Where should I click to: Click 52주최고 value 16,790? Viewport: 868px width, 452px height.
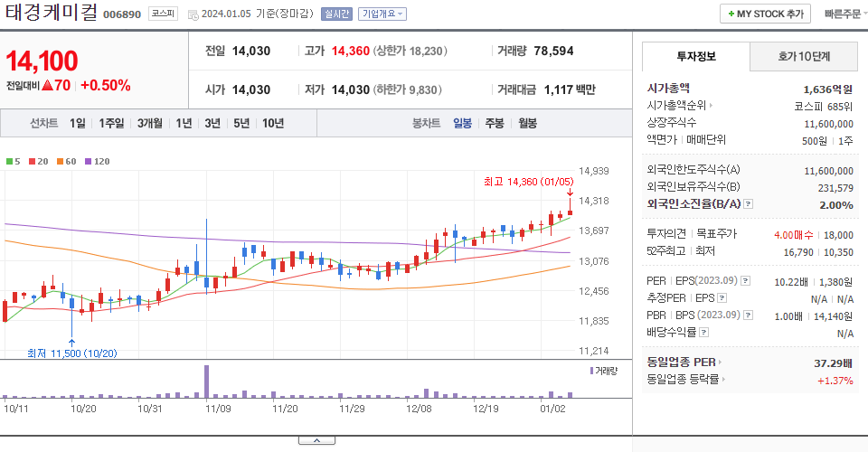(x=798, y=252)
